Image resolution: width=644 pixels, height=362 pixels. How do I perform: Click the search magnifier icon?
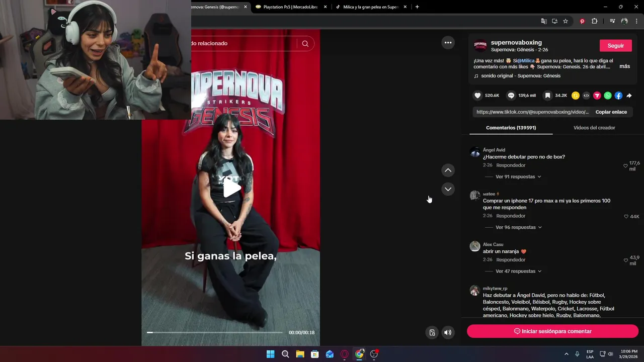(x=305, y=43)
